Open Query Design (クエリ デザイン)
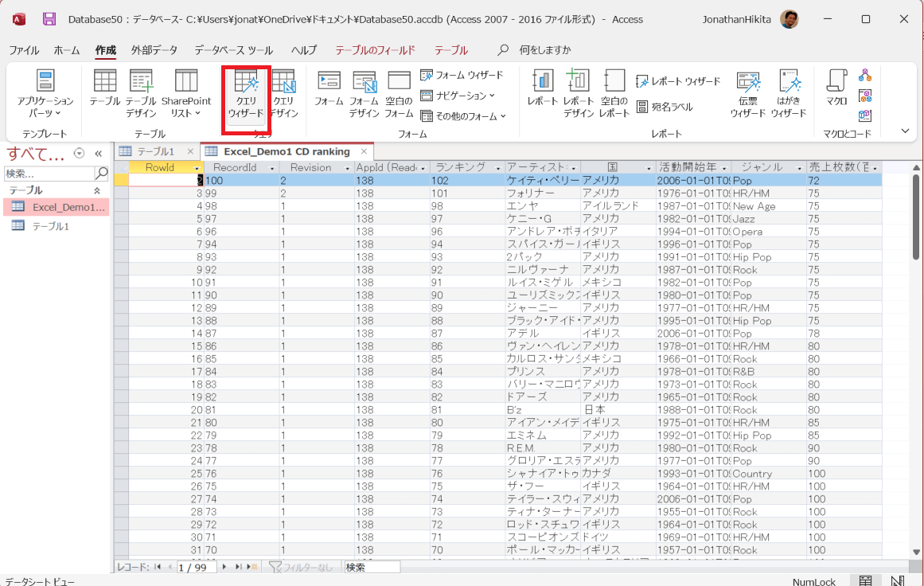 click(285, 94)
